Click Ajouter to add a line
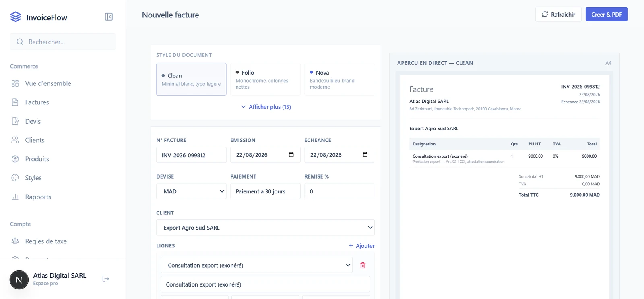 [x=361, y=246]
